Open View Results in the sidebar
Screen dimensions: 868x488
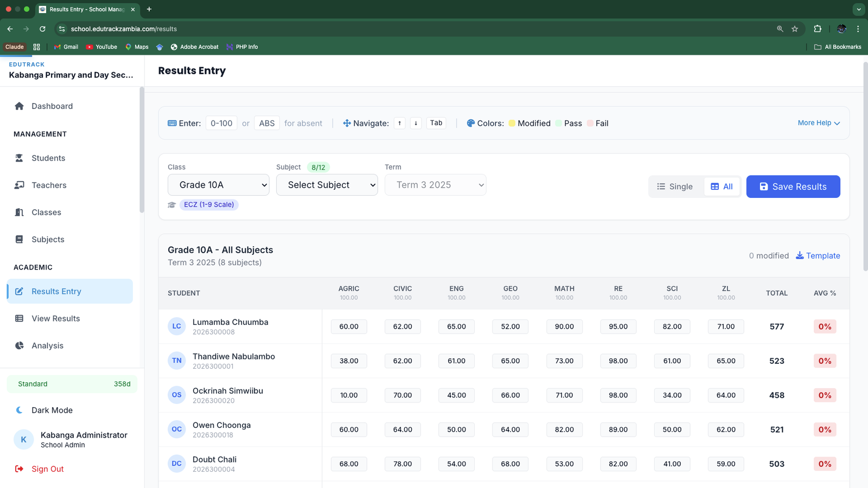pos(55,319)
